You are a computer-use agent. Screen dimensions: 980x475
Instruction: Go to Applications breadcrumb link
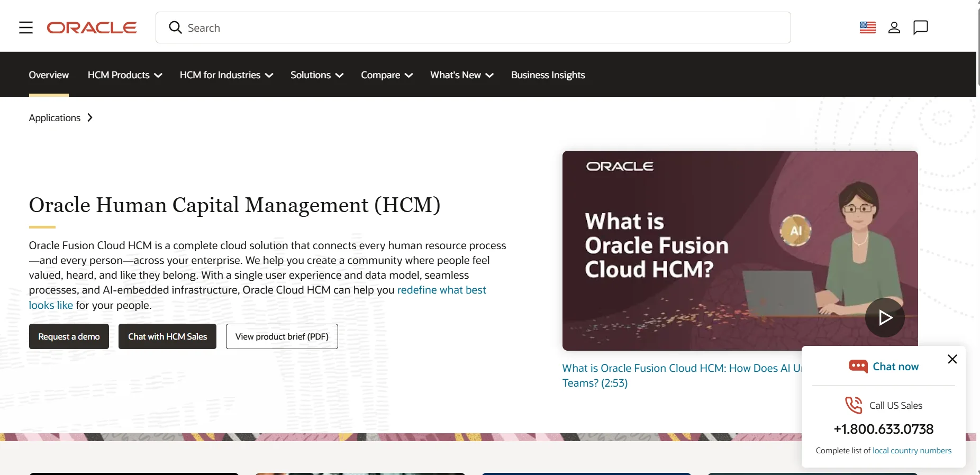55,117
